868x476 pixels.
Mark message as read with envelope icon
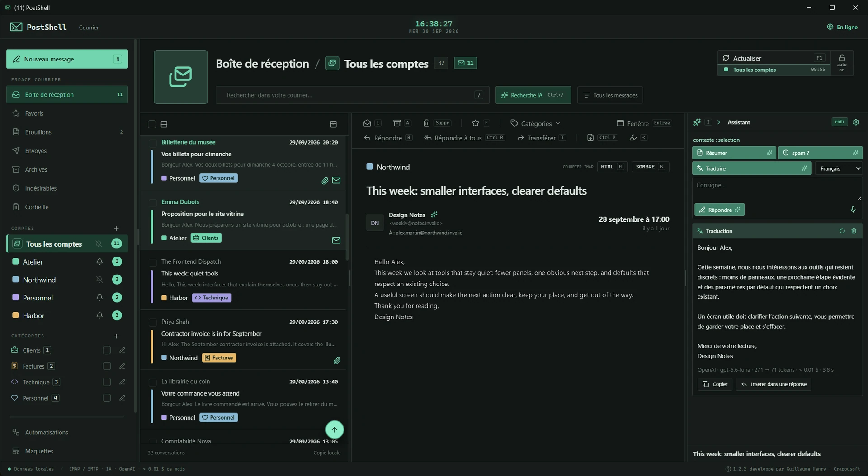coord(367,123)
